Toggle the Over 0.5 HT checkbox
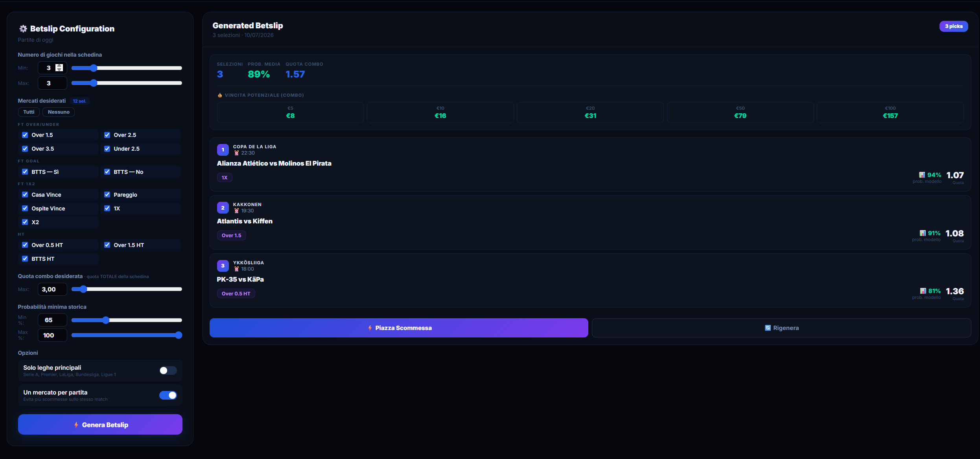 coord(25,245)
